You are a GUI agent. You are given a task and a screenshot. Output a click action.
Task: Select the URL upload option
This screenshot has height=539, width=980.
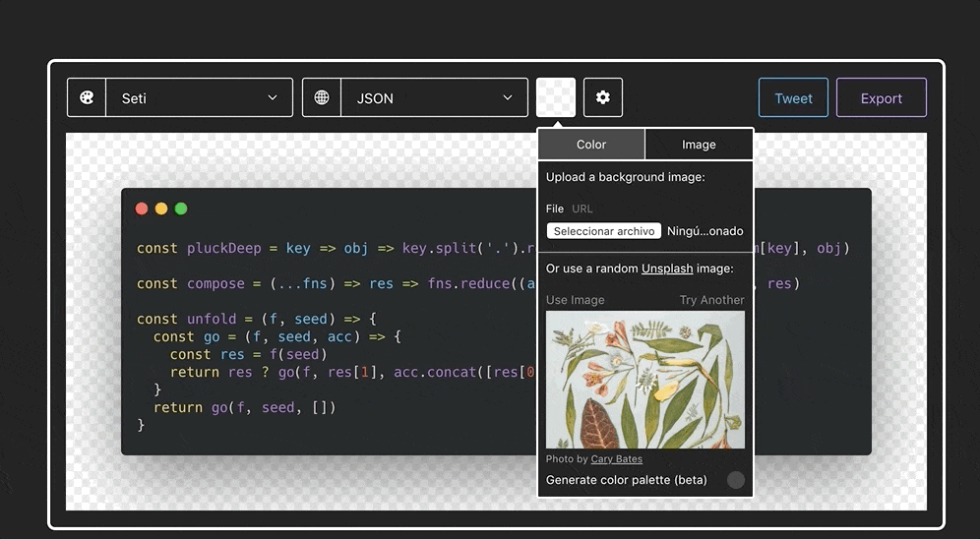[x=582, y=209]
